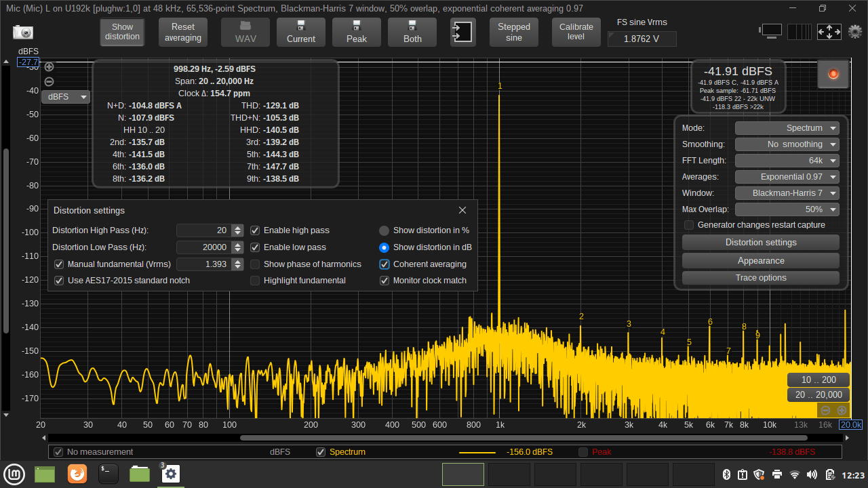Click Show distortion button
The width and height of the screenshot is (868, 488).
pyautogui.click(x=123, y=32)
